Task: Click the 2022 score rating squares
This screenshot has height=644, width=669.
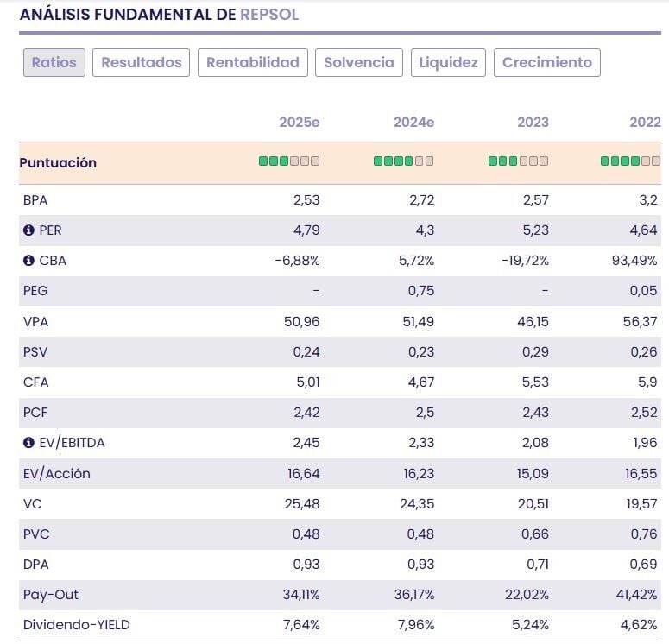Action: (x=631, y=161)
